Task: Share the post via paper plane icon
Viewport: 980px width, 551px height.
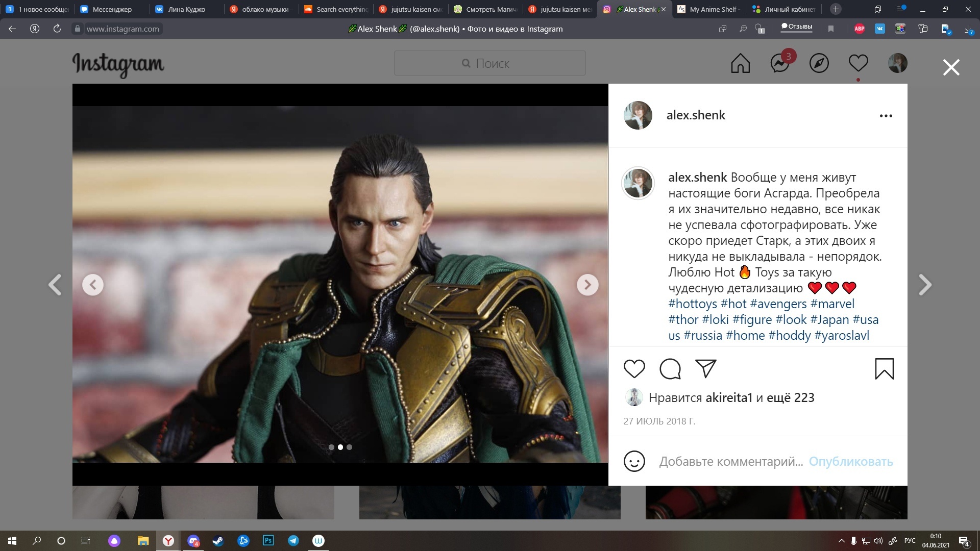Action: coord(706,368)
